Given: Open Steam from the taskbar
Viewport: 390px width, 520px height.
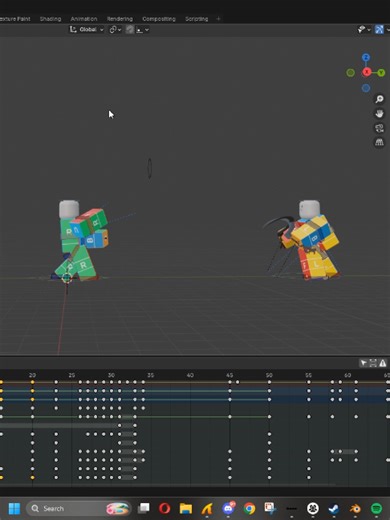Looking at the screenshot, I should pyautogui.click(x=334, y=509).
